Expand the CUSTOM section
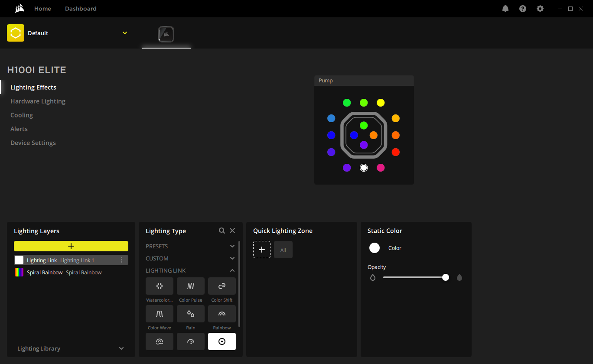Screen dimensions: 593x364 (x=191, y=258)
